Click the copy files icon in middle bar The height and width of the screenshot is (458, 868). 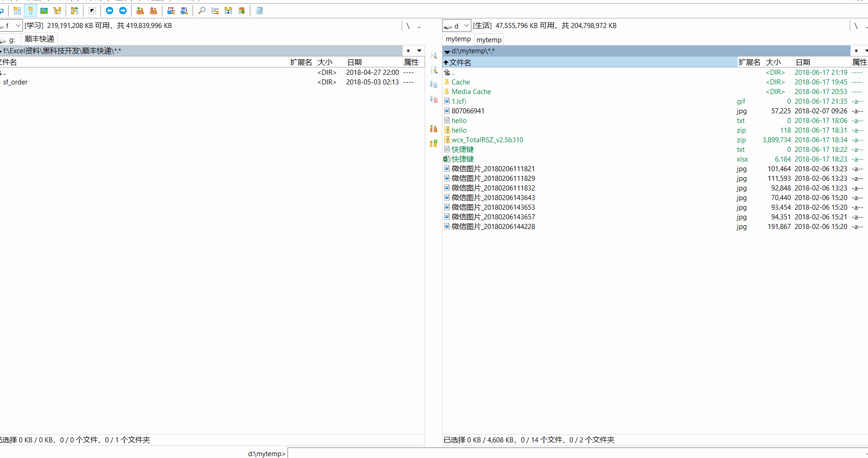point(434,84)
